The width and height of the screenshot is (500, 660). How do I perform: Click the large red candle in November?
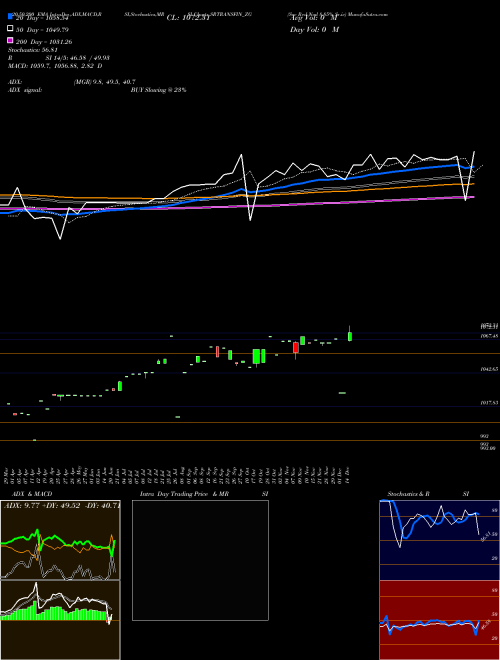pos(296,348)
